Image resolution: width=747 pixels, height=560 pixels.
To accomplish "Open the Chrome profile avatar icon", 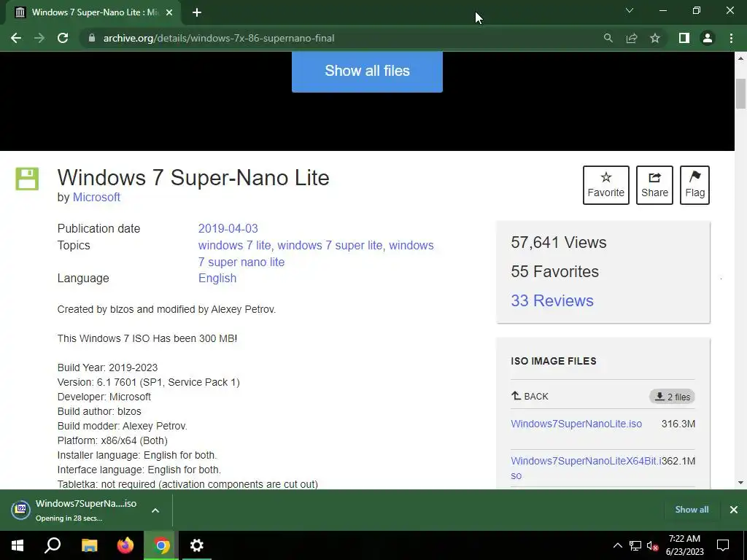I will pos(708,38).
